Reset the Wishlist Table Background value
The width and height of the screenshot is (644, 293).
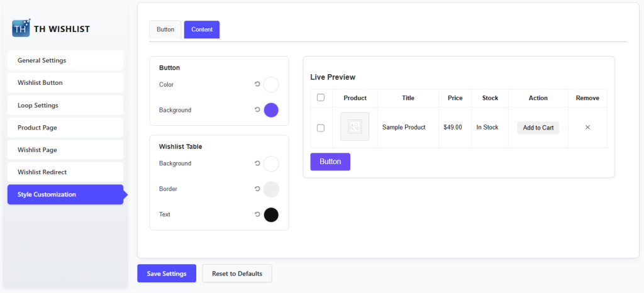pyautogui.click(x=257, y=163)
